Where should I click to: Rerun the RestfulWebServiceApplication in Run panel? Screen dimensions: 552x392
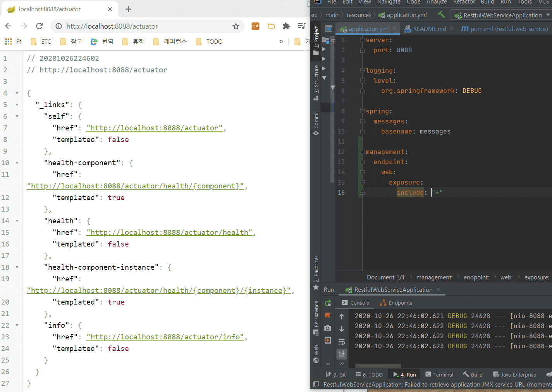[328, 303]
